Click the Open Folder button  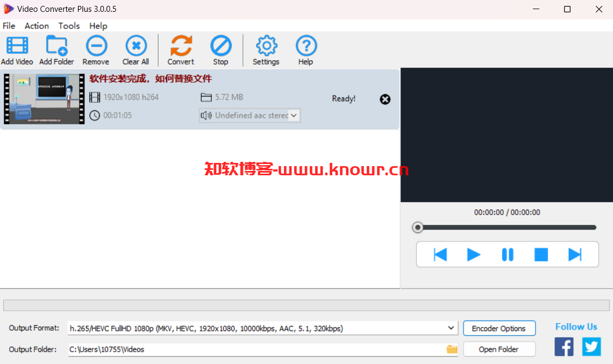pos(499,349)
